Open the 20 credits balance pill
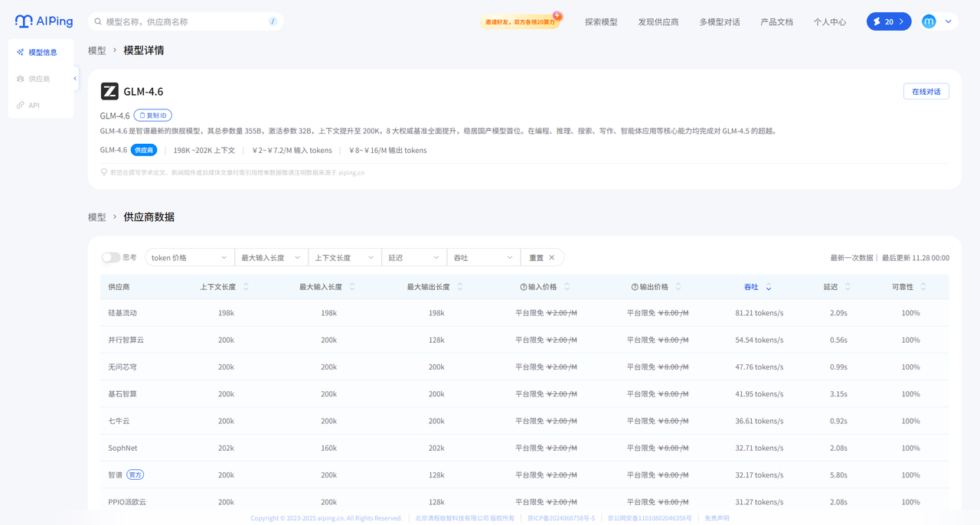Viewport: 980px width, 525px height. [889, 21]
